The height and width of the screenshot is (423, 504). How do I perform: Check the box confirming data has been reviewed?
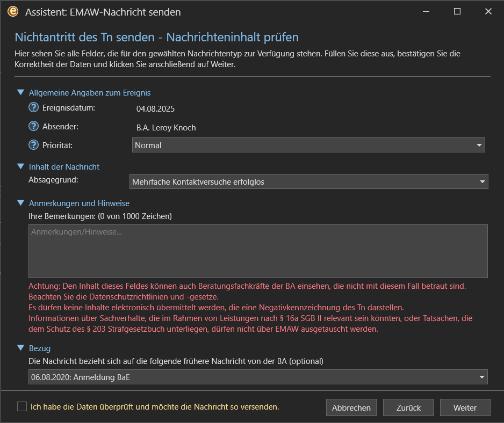pyautogui.click(x=22, y=406)
